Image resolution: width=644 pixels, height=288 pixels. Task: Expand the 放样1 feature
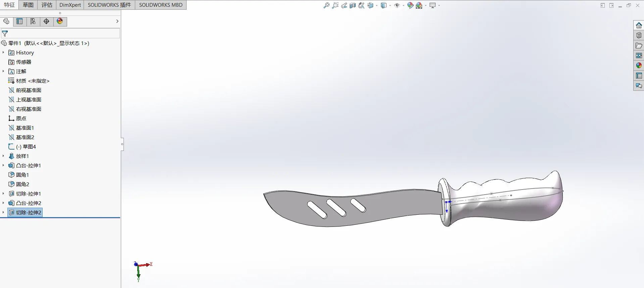[3, 156]
